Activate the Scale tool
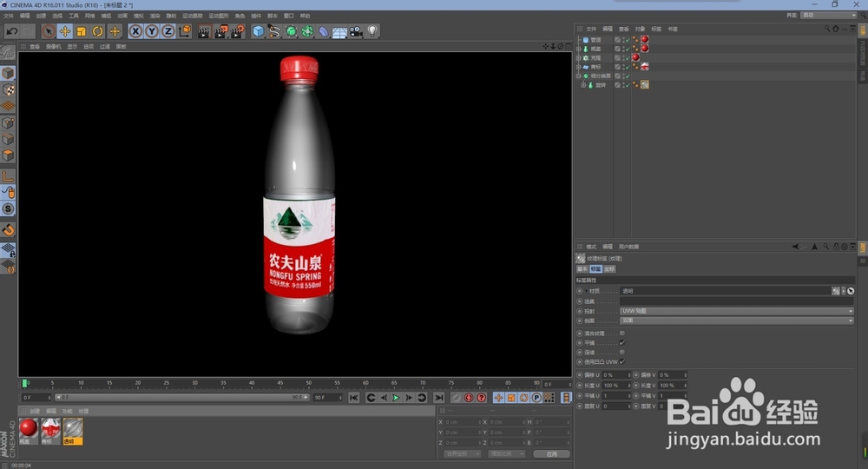The image size is (868, 469). point(82,31)
